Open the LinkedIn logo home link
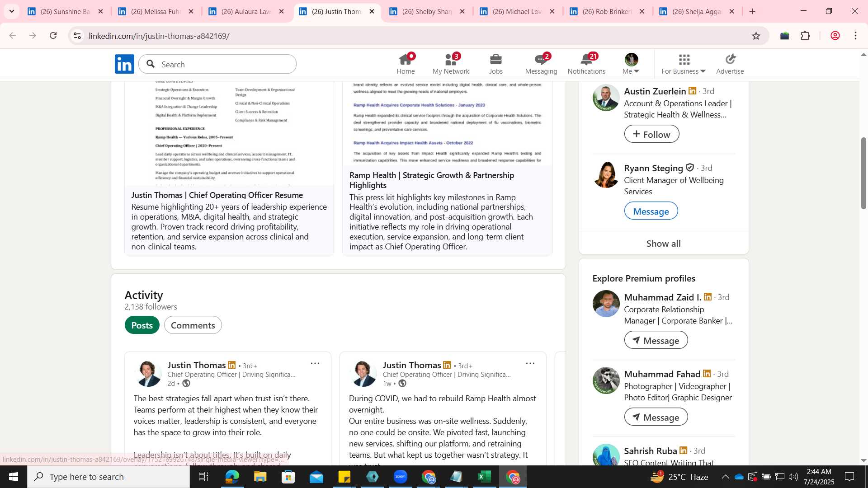Image resolution: width=868 pixels, height=488 pixels. (124, 64)
